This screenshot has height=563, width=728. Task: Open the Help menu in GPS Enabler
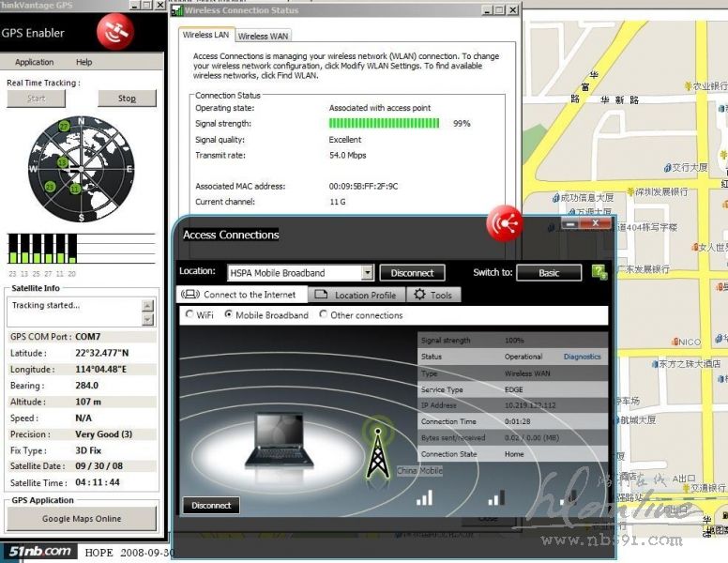(84, 62)
